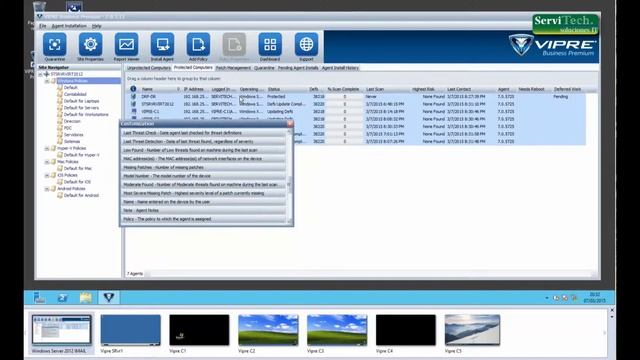Select the Servidores policy in tree

coord(73,135)
